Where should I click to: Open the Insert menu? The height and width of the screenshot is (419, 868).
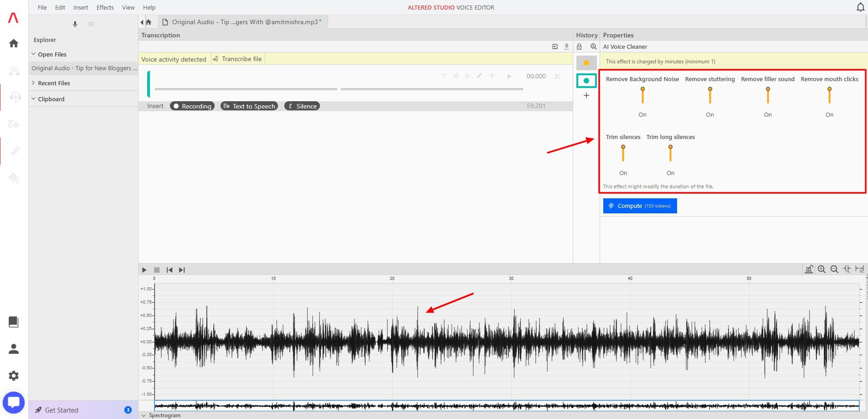point(81,7)
